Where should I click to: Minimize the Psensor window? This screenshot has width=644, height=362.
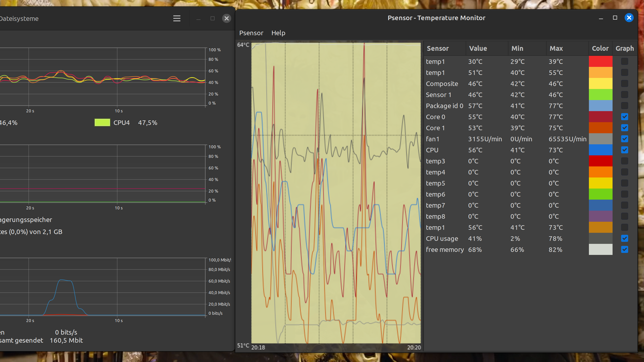[601, 18]
